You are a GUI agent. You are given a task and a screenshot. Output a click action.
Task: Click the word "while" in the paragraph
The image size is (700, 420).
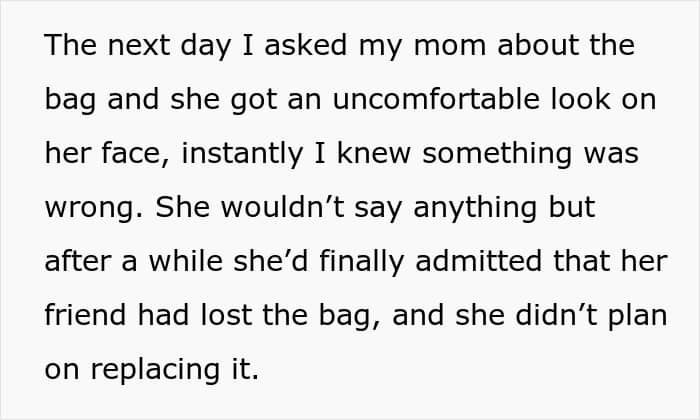185,261
